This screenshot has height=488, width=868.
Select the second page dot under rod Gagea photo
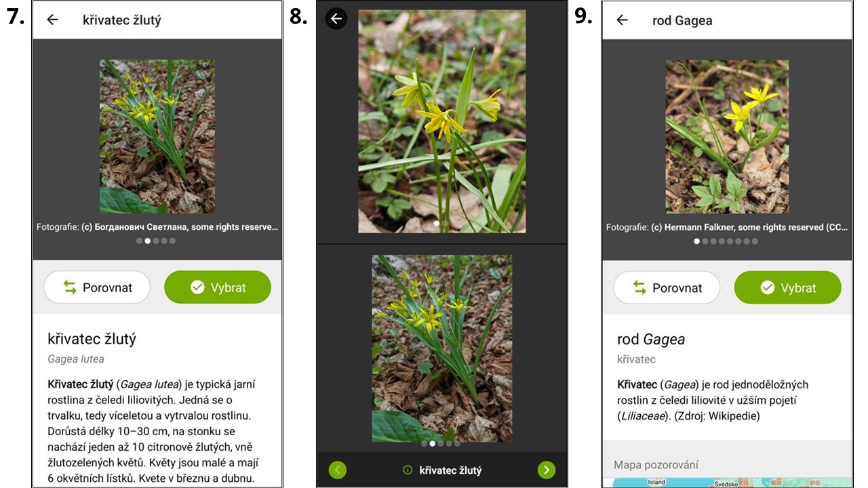[705, 241]
